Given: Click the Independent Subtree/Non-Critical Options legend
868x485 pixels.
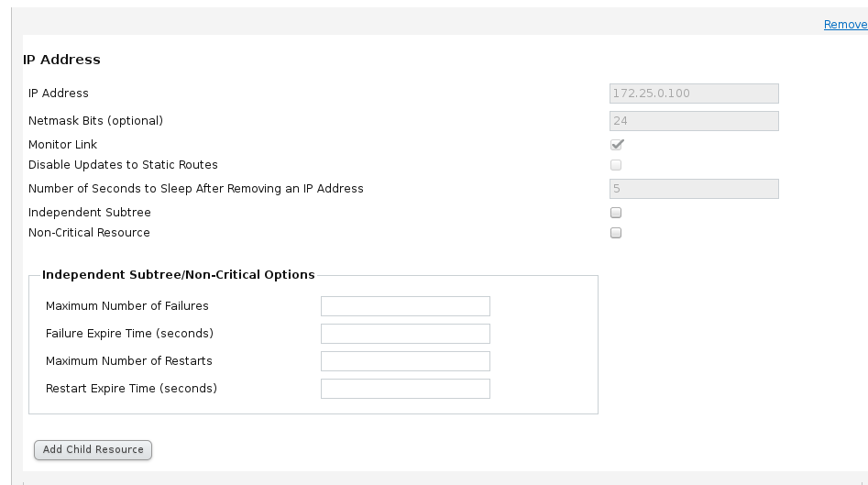Looking at the screenshot, I should [x=178, y=275].
